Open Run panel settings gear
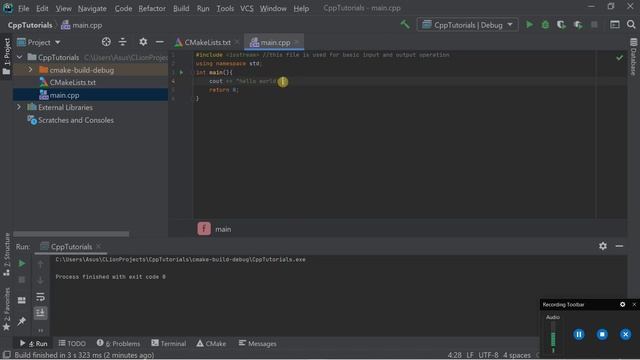This screenshot has height=360, width=640. pyautogui.click(x=603, y=246)
